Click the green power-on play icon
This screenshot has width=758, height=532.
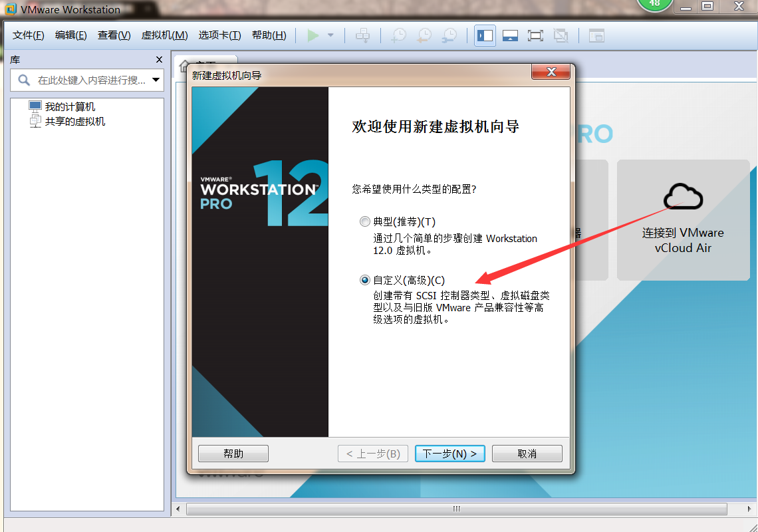coord(313,35)
